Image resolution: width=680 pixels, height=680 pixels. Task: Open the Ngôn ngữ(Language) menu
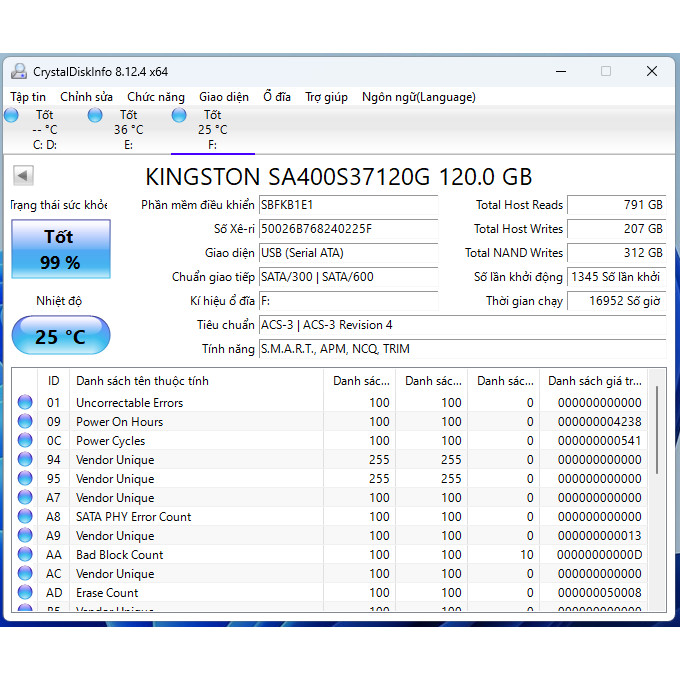418,97
